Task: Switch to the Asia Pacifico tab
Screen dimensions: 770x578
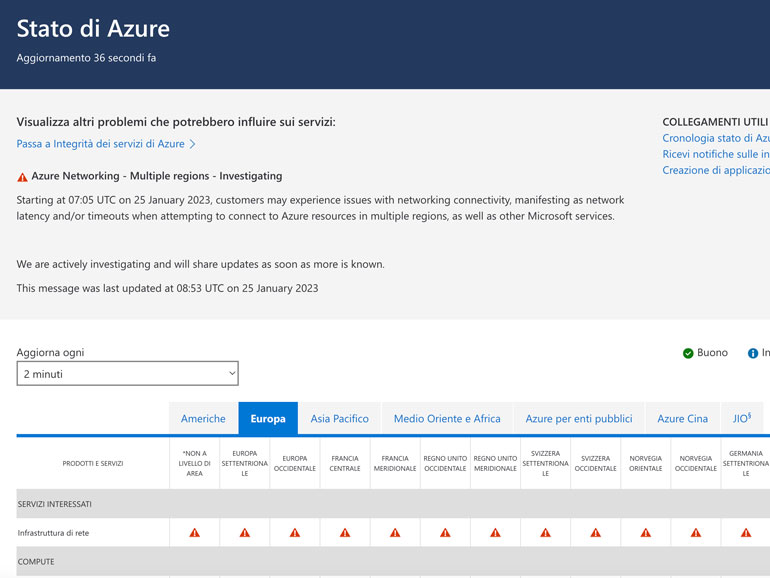Action: point(339,418)
